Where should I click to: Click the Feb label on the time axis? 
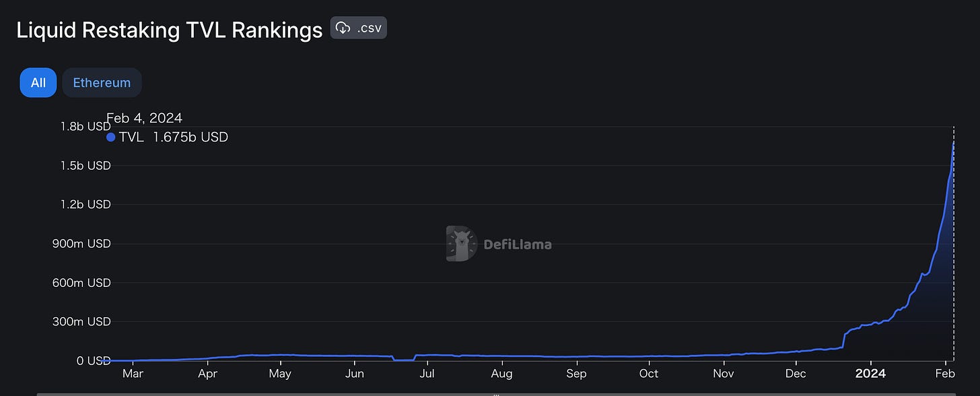(945, 373)
